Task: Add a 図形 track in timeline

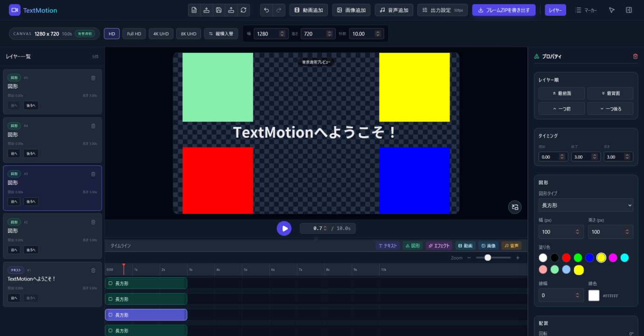Action: [413, 245]
